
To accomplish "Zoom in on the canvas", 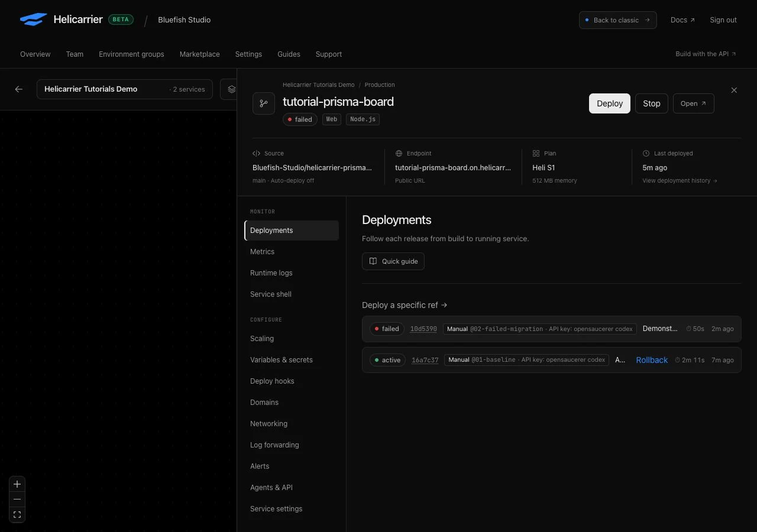I will click(17, 484).
